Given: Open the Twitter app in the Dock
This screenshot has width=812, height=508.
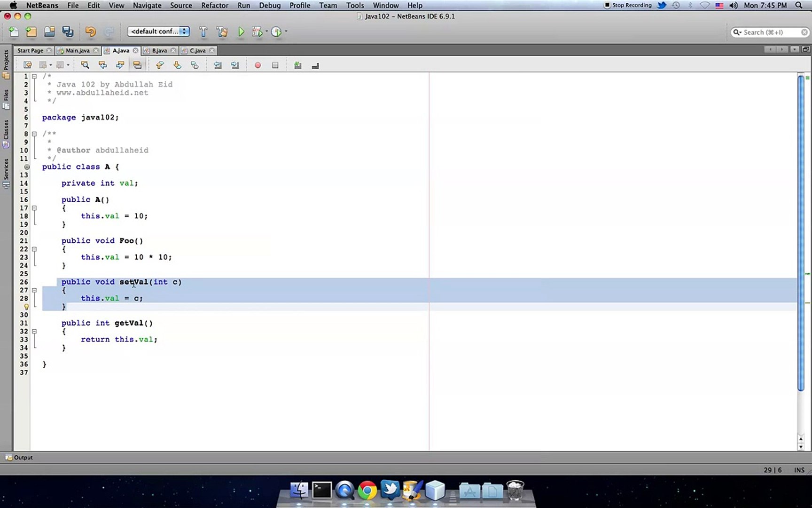Looking at the screenshot, I should 390,490.
